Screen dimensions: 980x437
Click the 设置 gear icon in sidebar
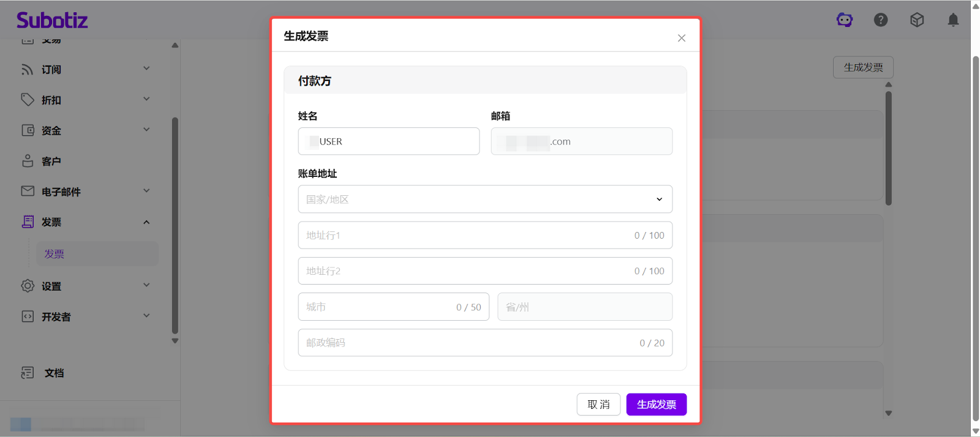[x=28, y=286]
